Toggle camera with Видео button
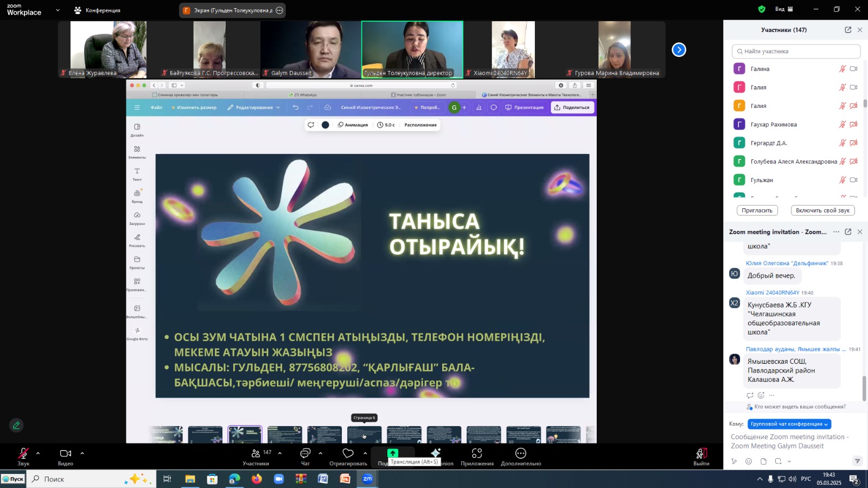868x488 pixels. pos(66,453)
